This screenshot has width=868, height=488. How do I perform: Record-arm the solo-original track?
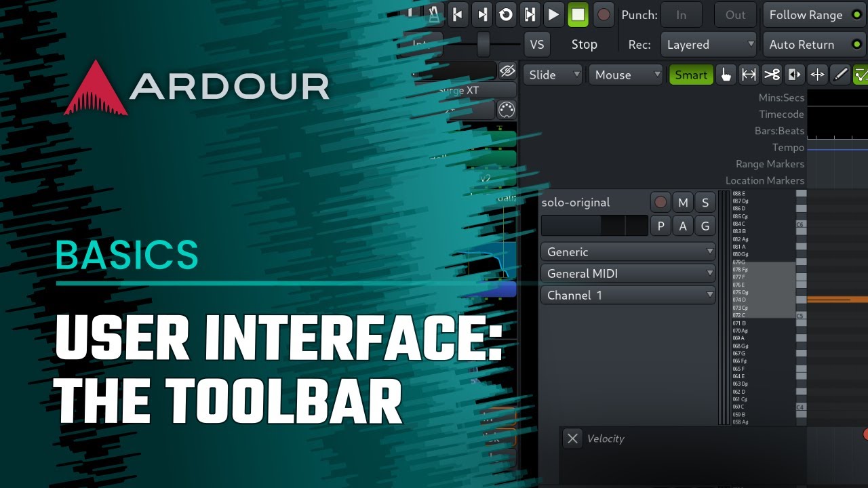[x=660, y=202]
